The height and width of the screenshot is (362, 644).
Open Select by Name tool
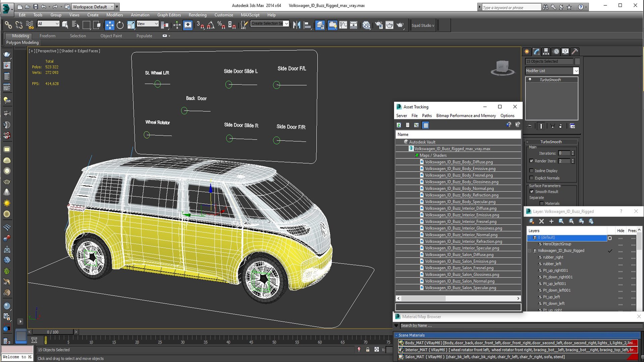pyautogui.click(x=75, y=25)
